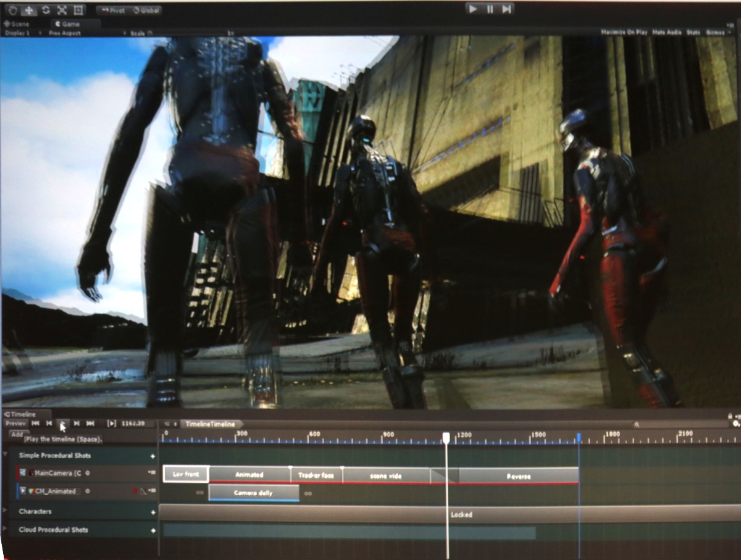Toggle Maximize On Play

pos(623,32)
